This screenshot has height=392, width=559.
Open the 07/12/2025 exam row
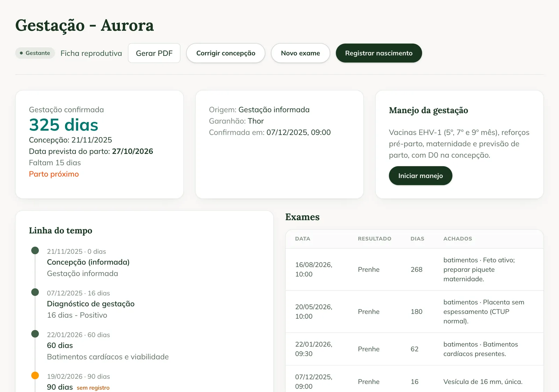[x=414, y=380]
